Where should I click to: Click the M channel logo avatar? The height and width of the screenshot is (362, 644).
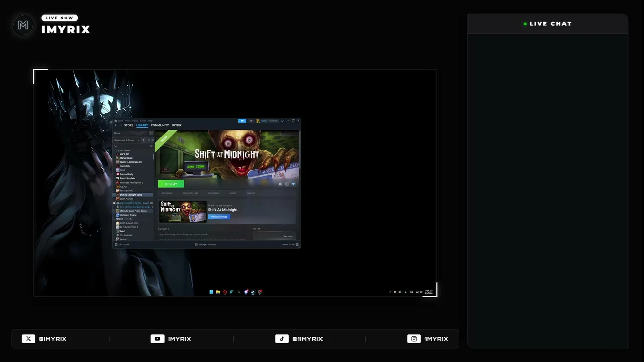(23, 25)
